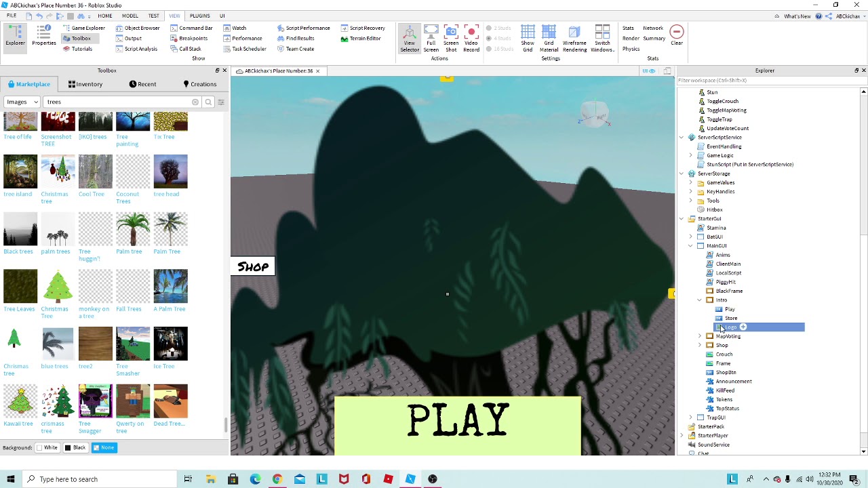Insert object into Logo using plus
This screenshot has height=488, width=868.
tap(743, 327)
